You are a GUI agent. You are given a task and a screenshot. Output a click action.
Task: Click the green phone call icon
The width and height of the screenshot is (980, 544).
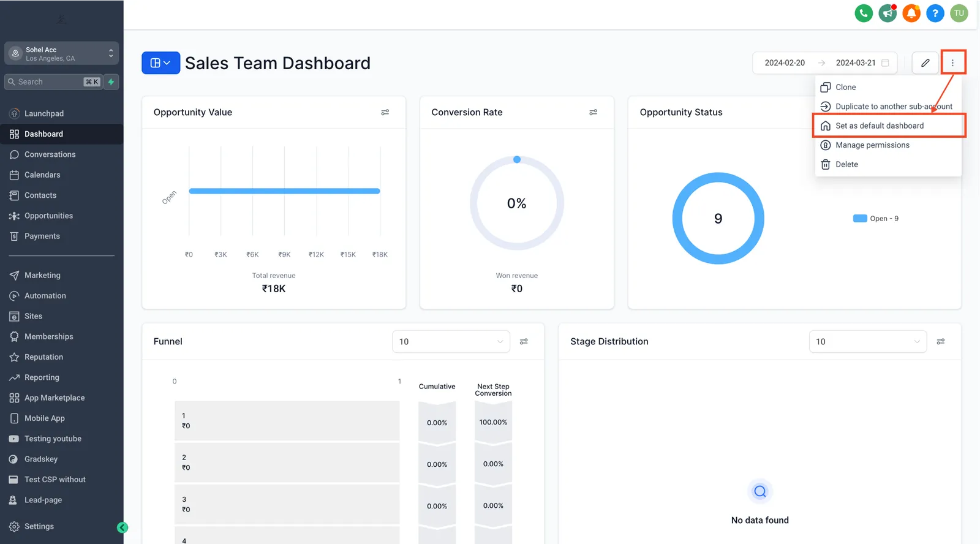coord(864,13)
